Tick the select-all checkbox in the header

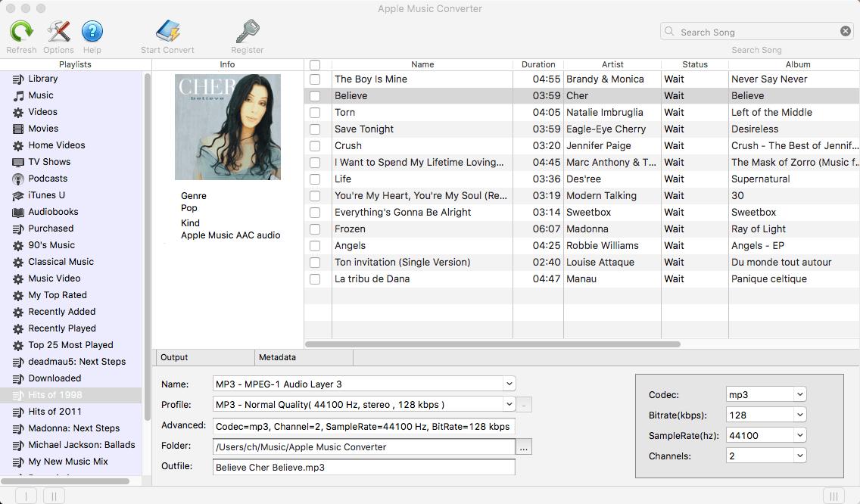pos(315,64)
